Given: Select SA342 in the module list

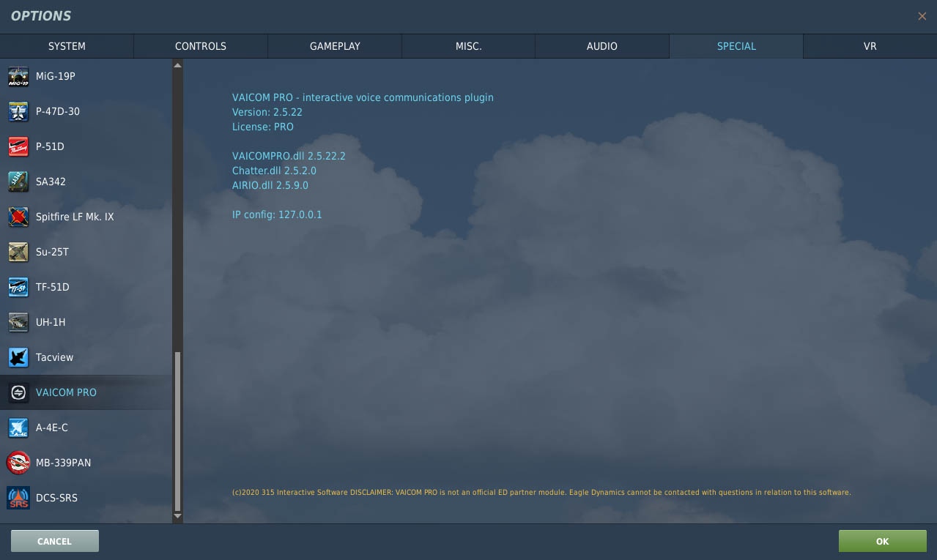Looking at the screenshot, I should click(x=86, y=182).
